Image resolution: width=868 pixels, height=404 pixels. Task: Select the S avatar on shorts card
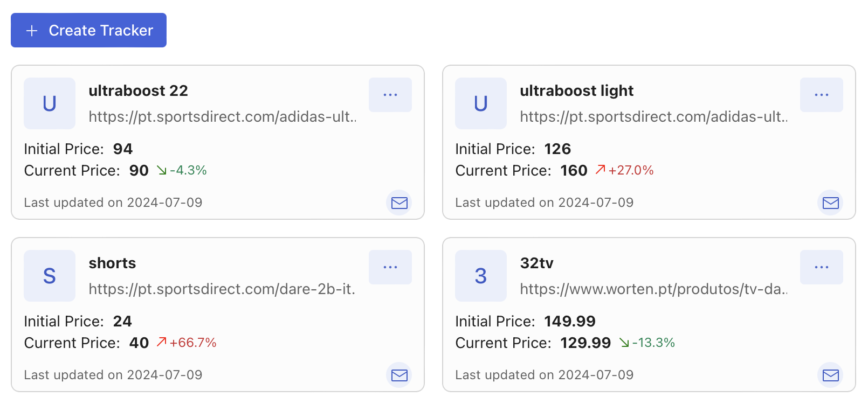[x=50, y=276]
